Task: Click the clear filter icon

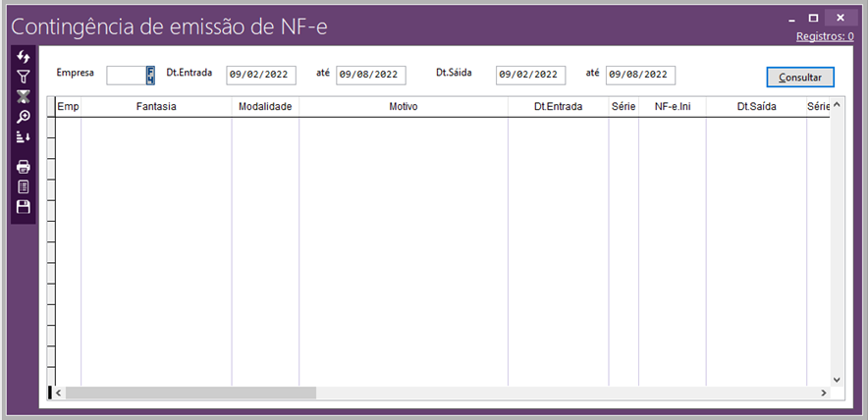Action: [x=24, y=96]
